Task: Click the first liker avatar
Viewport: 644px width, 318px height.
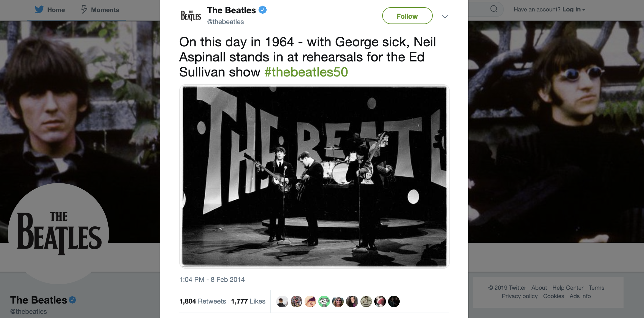Action: pyautogui.click(x=282, y=301)
